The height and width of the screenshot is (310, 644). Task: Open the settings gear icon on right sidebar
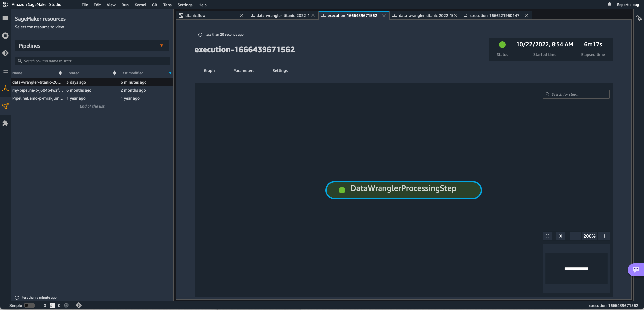639,18
